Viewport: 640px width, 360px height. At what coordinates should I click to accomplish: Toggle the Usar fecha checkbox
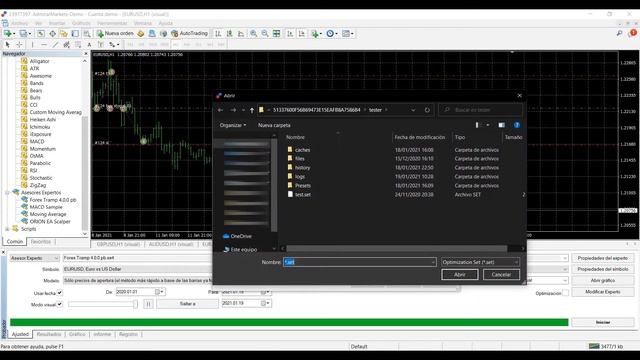(x=60, y=293)
